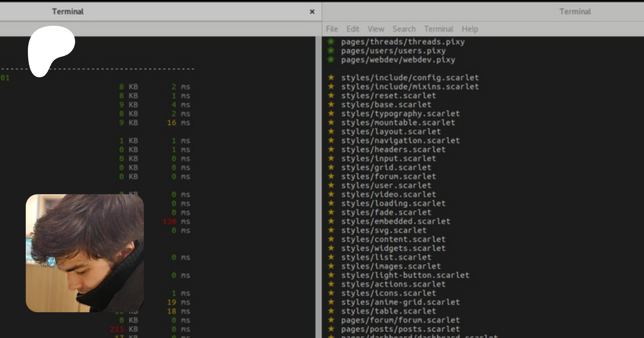Screen dimensions: 644x338
Task: Click the profile photo thumbnail
Action: click(x=85, y=253)
